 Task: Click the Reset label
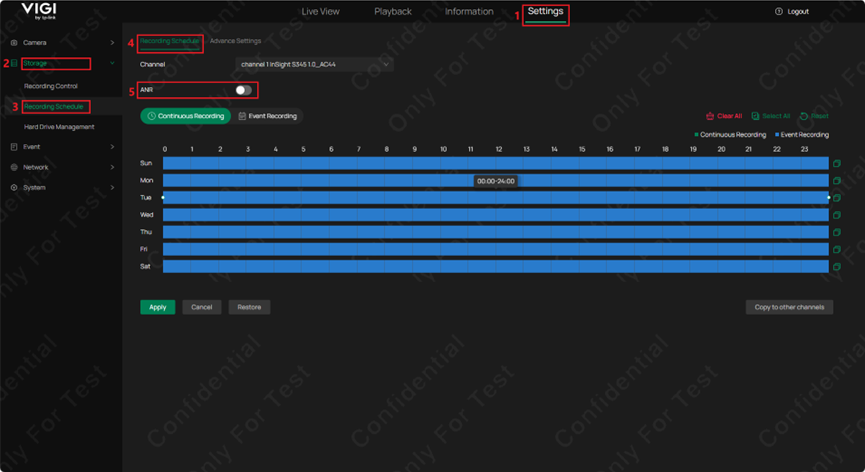820,116
